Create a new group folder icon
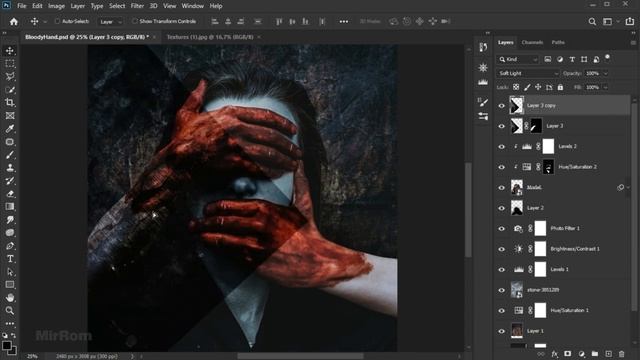Viewport: 640px width, 360px height. [x=595, y=354]
